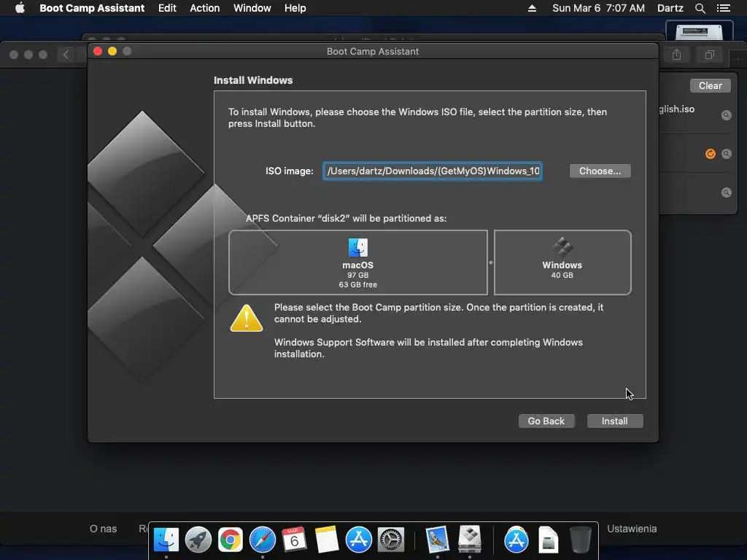This screenshot has width=747, height=560.
Task: Click the Install button
Action: coord(614,421)
